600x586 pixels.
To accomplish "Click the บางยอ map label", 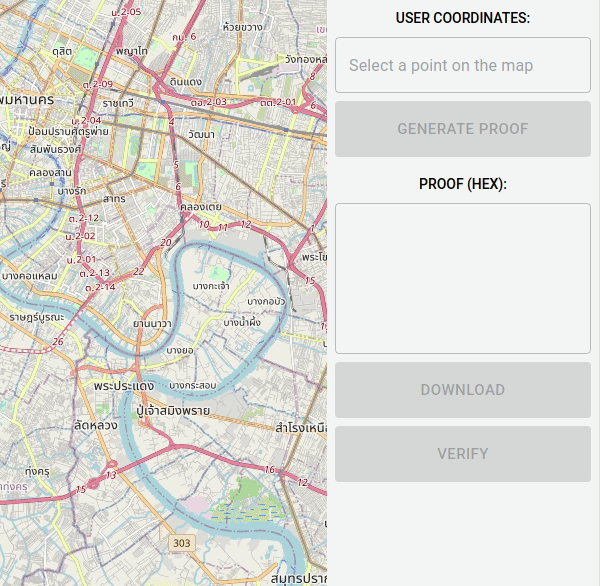I will tap(180, 350).
